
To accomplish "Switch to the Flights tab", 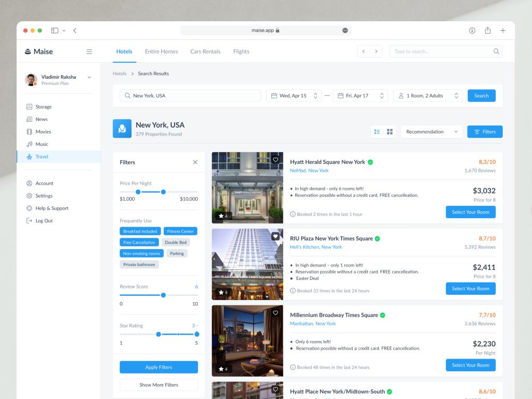I will point(241,52).
